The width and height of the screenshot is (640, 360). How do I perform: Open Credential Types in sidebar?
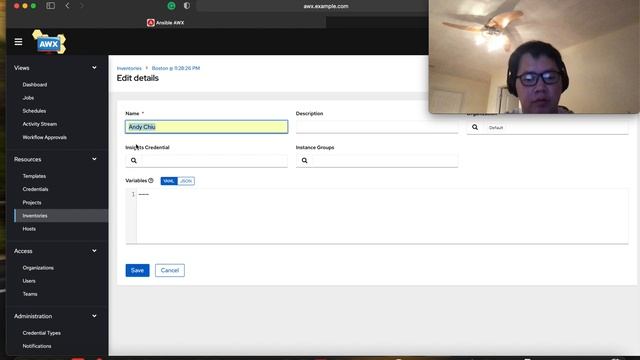[42, 333]
